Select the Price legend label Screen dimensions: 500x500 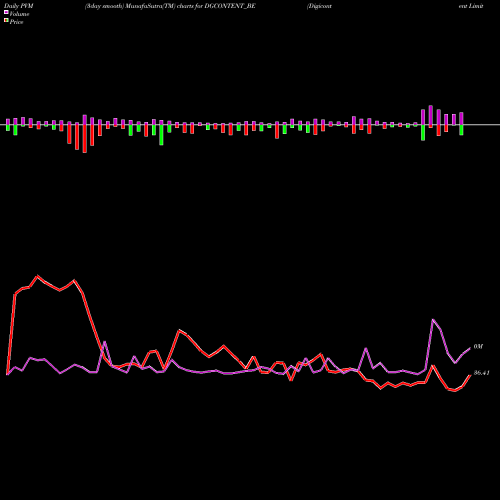pyautogui.click(x=16, y=22)
